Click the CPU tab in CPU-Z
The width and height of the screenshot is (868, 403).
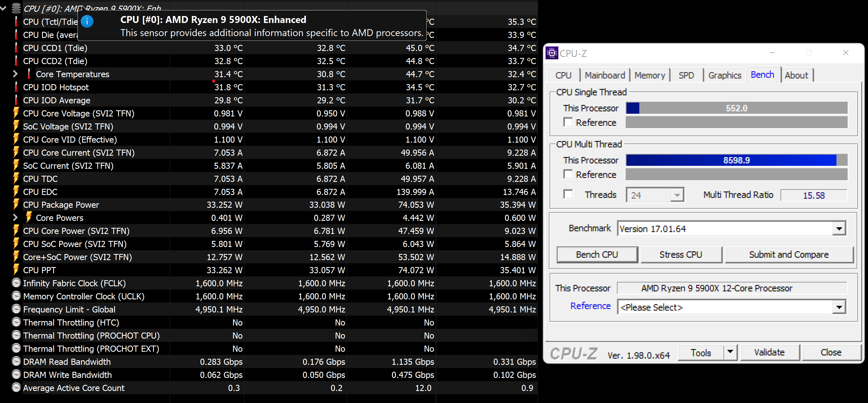563,75
